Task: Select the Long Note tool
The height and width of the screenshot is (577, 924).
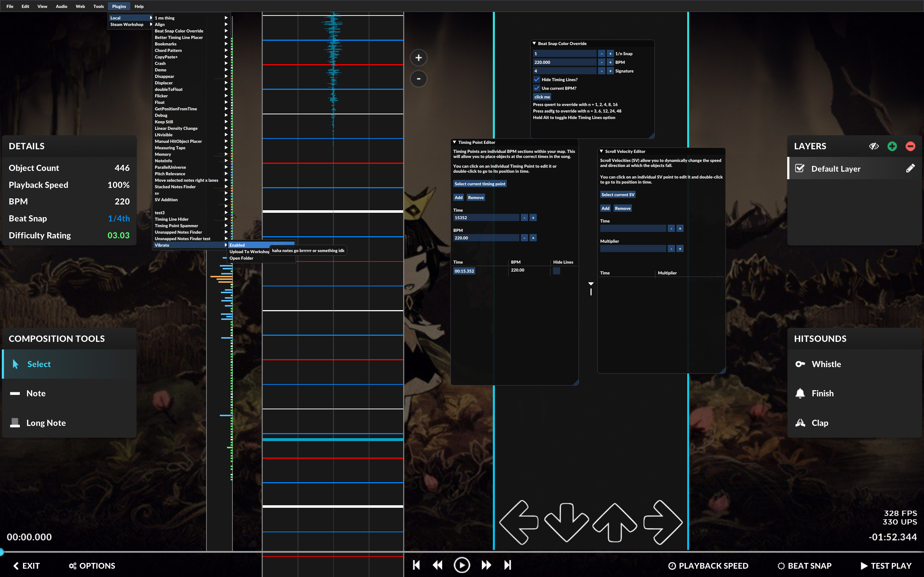Action: (46, 423)
